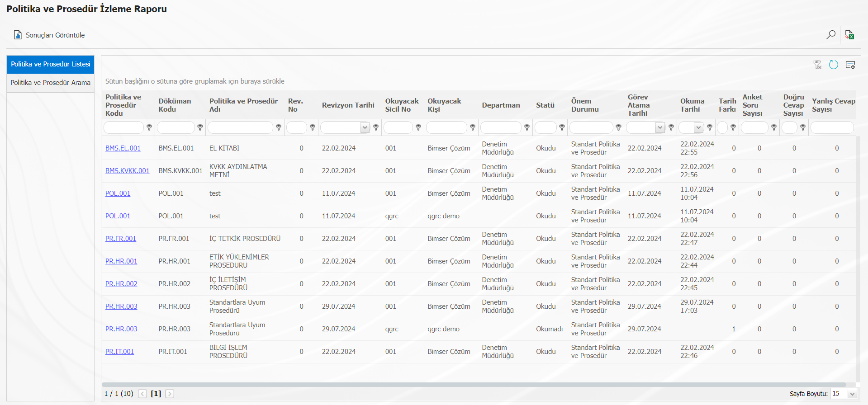Click the filter icon for Doğru Cevap Sayısı
868x405 pixels.
click(x=803, y=127)
